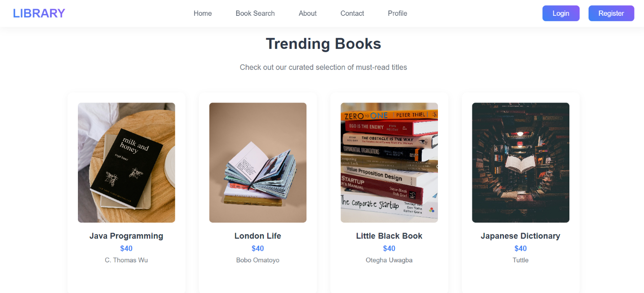644x293 pixels.
Task: Click the $40 price under Java Programming
Action: click(126, 248)
